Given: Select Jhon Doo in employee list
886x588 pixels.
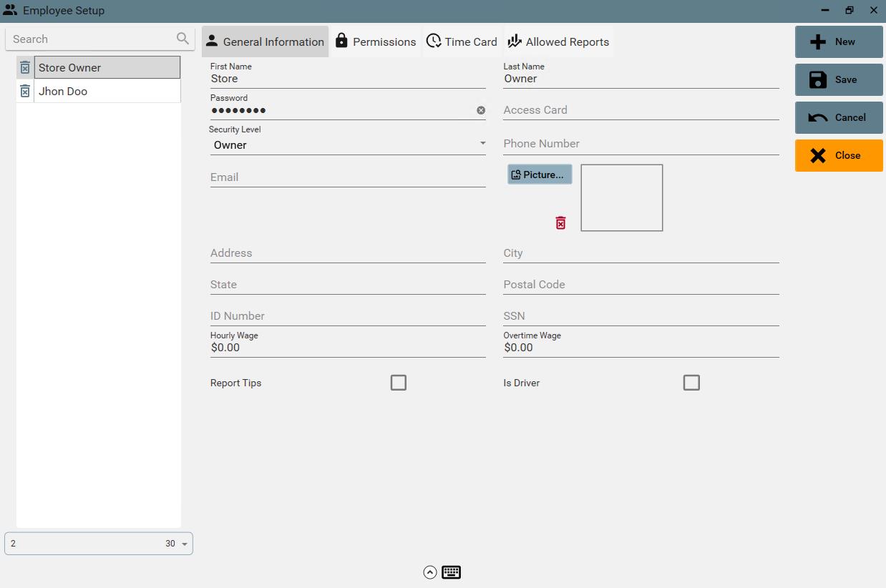Looking at the screenshot, I should (x=107, y=92).
